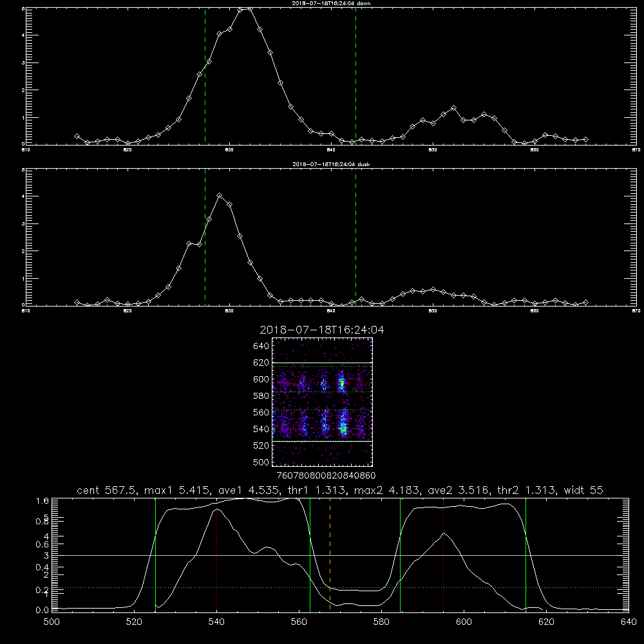Click the right green dashed line in the dusk plot
644x644 pixels.
click(x=355, y=237)
